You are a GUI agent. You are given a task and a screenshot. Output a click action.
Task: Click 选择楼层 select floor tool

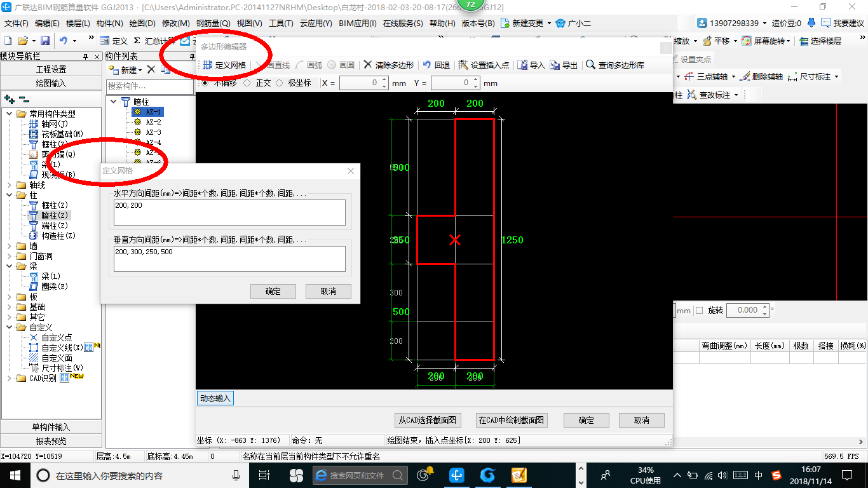[820, 41]
